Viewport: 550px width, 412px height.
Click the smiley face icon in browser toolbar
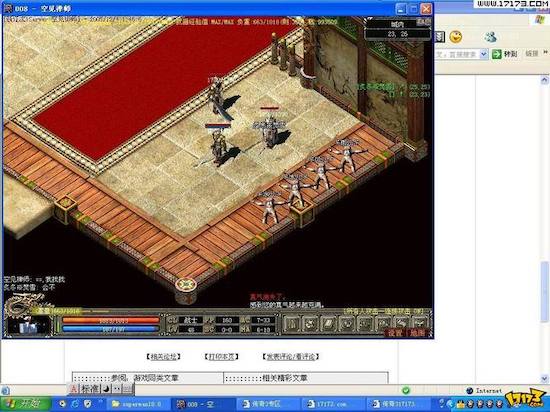point(456,36)
